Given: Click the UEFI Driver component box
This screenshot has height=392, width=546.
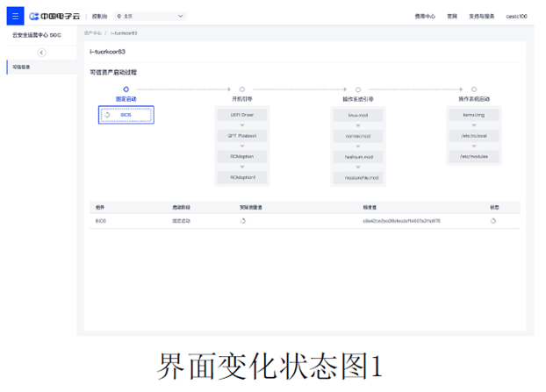Looking at the screenshot, I should click(x=242, y=115).
